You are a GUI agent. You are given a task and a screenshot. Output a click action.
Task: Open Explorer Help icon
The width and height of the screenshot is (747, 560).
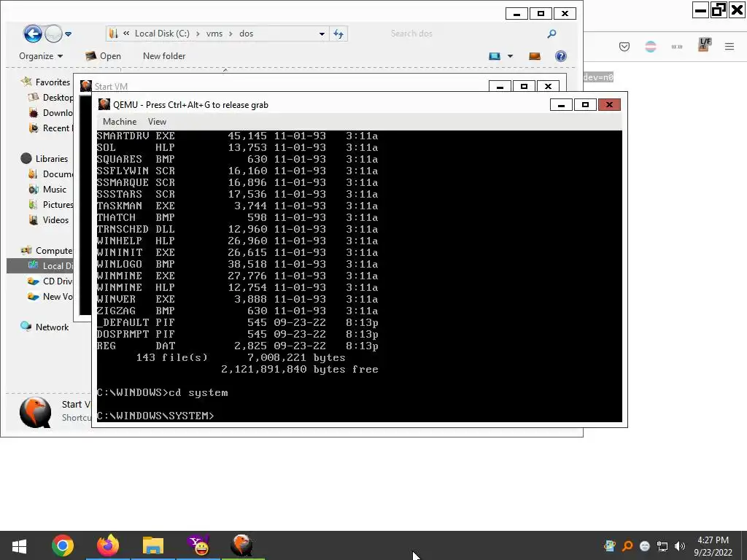click(561, 56)
